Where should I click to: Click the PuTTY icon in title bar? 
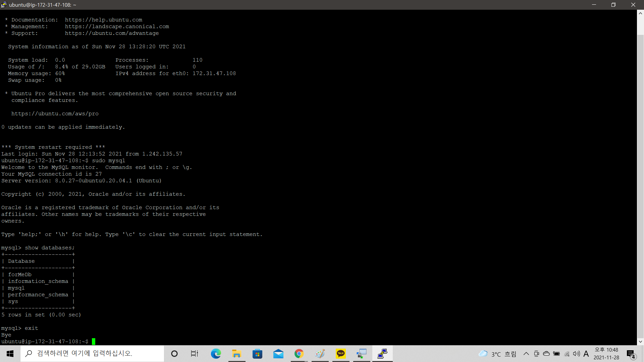click(4, 5)
